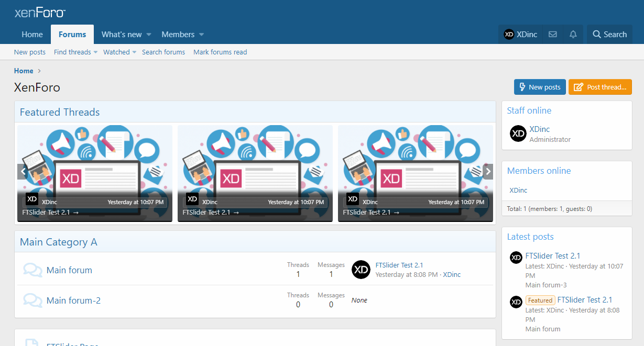Click Post thread button
644x346 pixels.
(600, 87)
